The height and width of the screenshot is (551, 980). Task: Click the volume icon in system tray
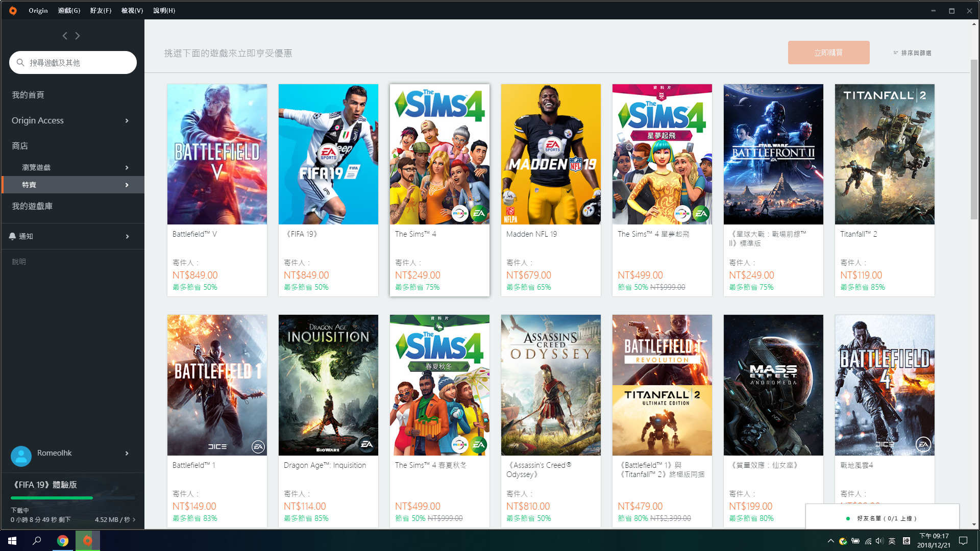point(879,541)
